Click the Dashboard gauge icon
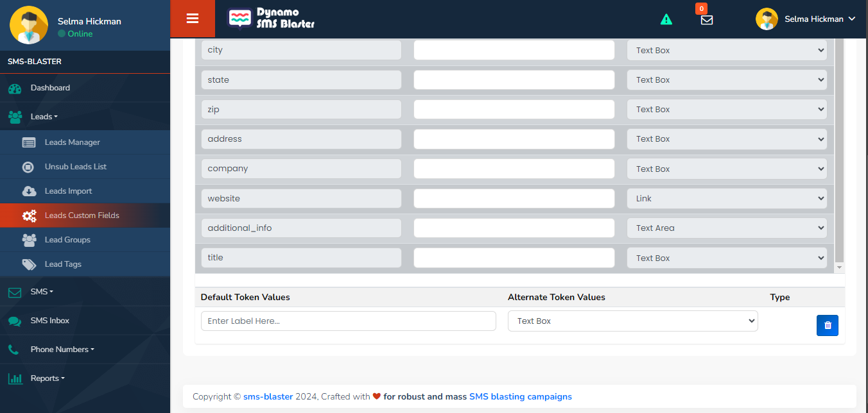The width and height of the screenshot is (868, 413). click(x=15, y=88)
